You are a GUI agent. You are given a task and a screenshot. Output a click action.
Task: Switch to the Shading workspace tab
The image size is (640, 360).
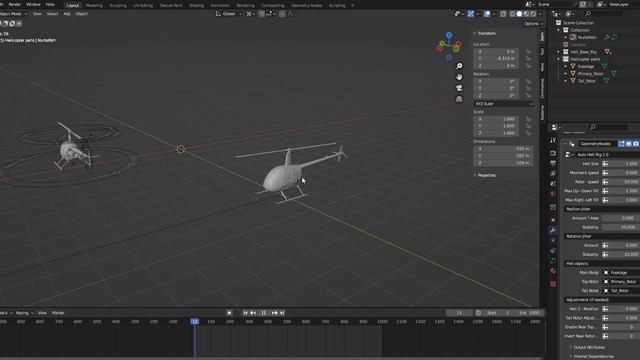196,5
